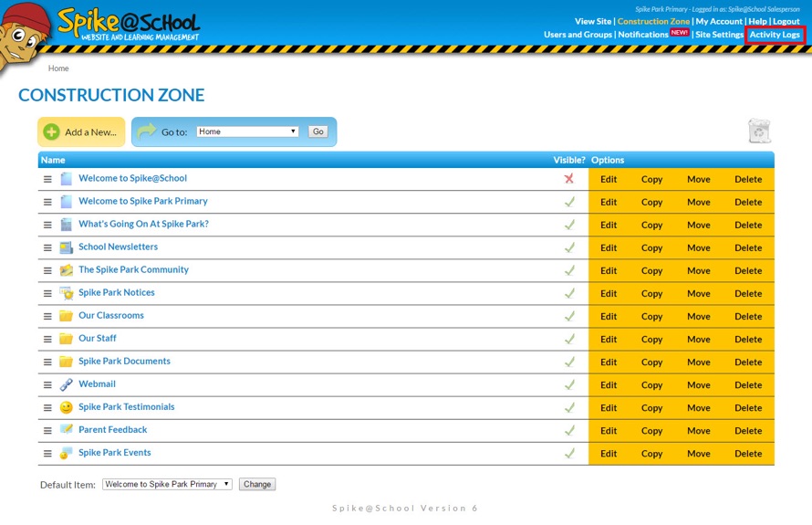Click folder icon beside Our Staff
The height and width of the screenshot is (525, 812).
pyautogui.click(x=67, y=339)
